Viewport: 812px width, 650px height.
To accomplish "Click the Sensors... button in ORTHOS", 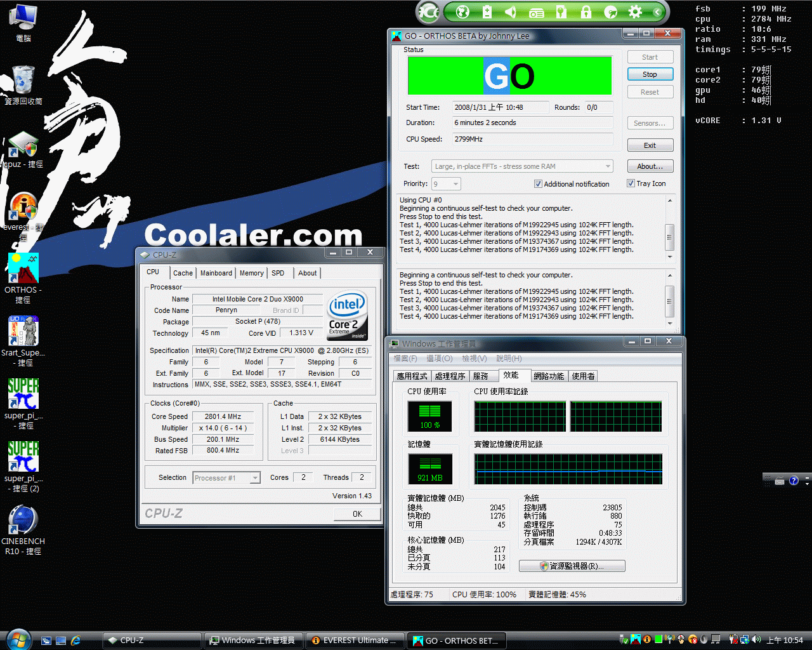I will [650, 123].
